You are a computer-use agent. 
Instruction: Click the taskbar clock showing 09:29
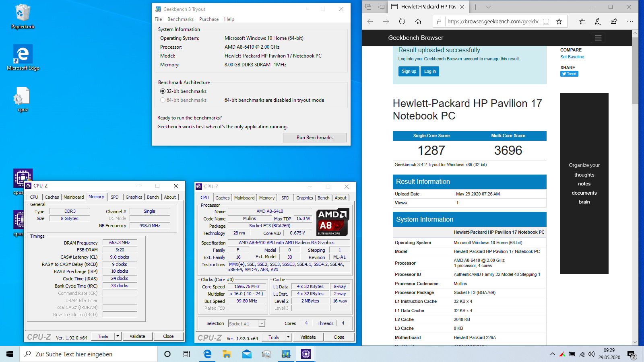(609, 354)
